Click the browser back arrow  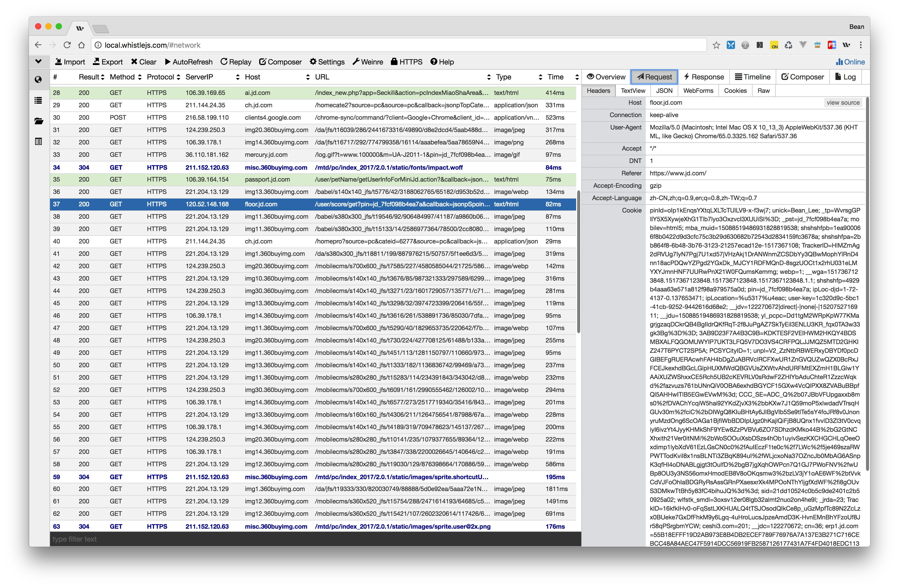(38, 45)
